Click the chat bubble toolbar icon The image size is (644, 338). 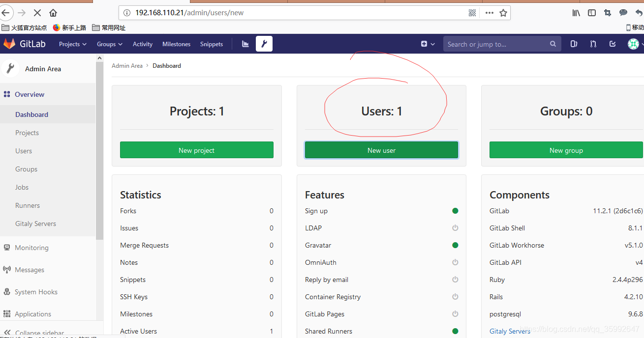623,13
